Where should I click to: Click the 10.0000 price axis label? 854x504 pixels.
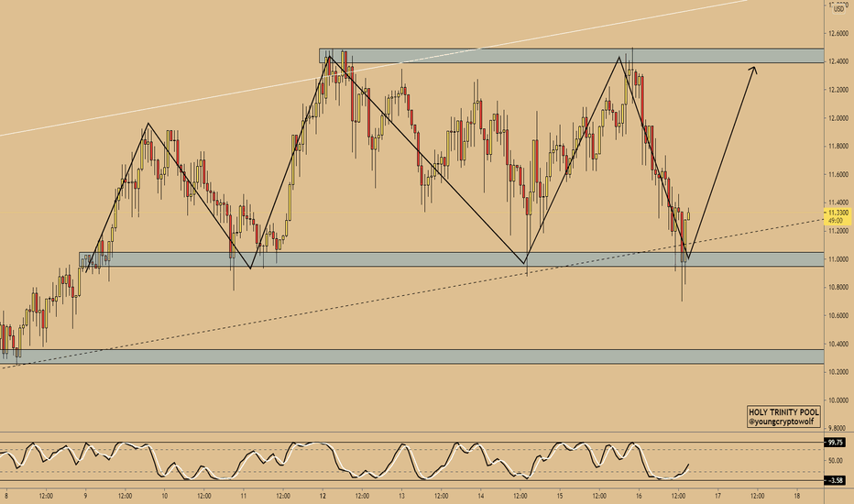point(838,400)
